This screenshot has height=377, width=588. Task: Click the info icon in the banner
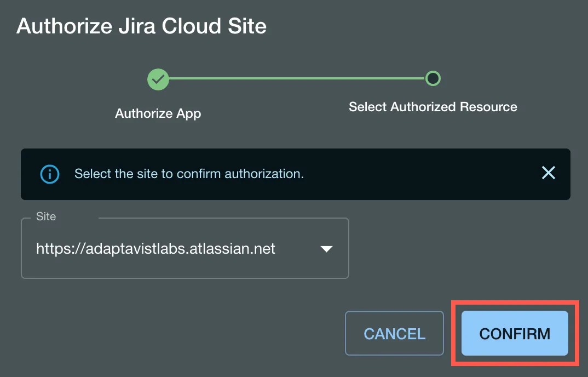click(49, 174)
